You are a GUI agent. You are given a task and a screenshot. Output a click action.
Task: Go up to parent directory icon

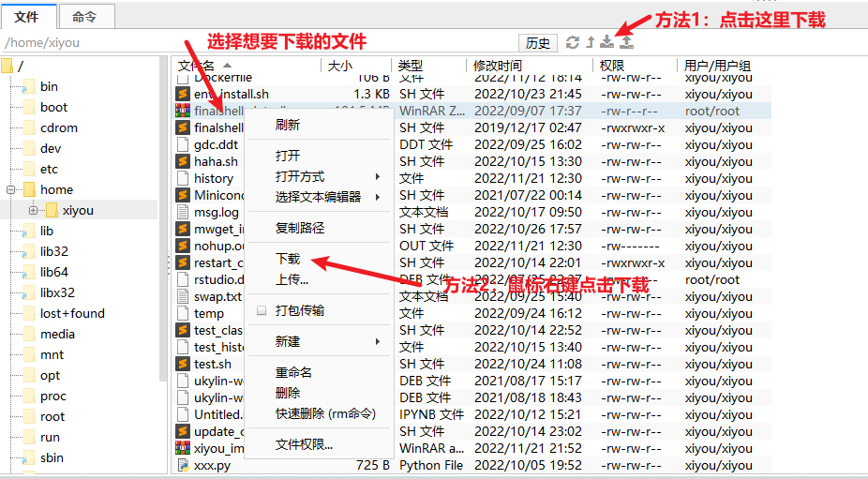[x=591, y=42]
